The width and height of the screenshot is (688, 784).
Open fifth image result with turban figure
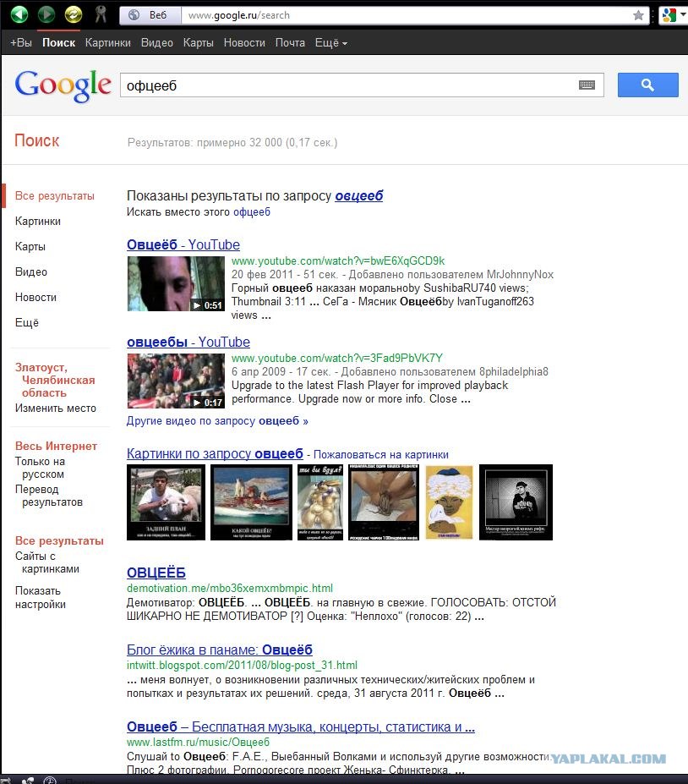[449, 502]
